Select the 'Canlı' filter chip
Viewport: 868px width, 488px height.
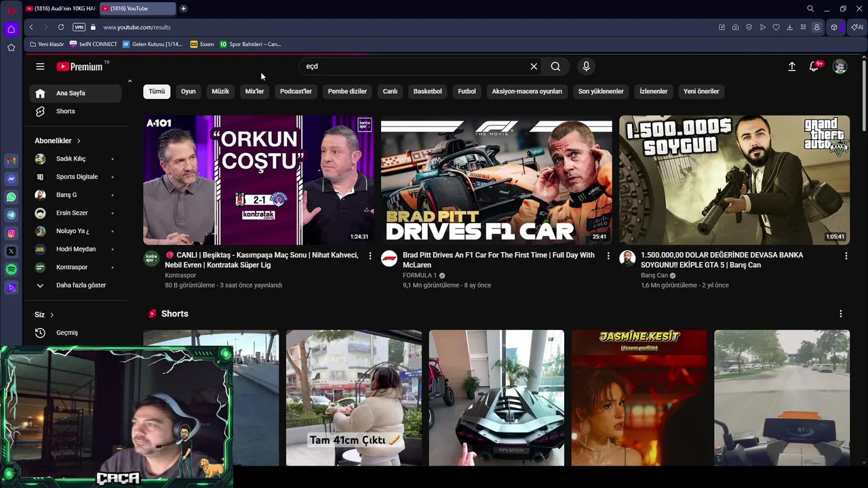[x=390, y=91]
